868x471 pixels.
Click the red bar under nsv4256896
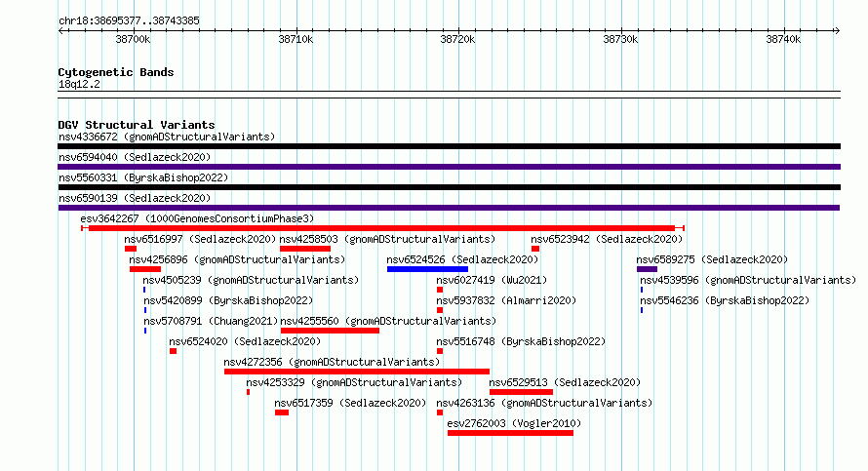(145, 269)
